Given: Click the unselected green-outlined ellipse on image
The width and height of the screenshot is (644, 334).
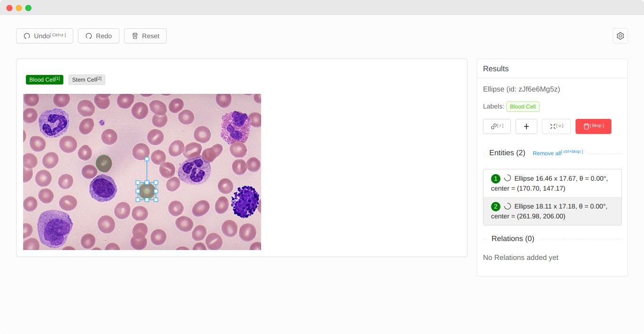Looking at the screenshot, I should tap(103, 163).
